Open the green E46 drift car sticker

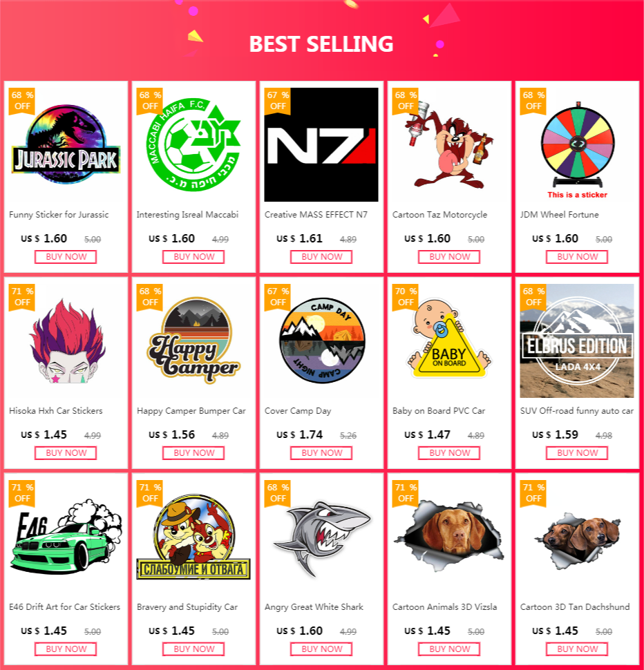coord(66,537)
